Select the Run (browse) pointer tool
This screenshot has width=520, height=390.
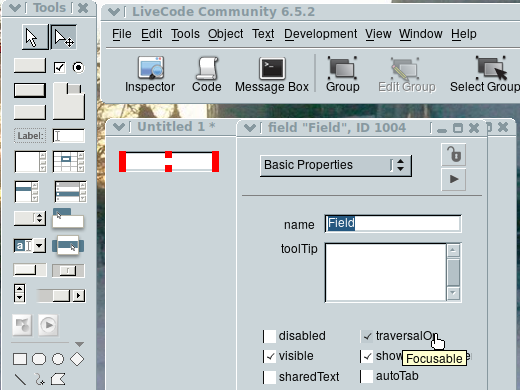[35, 37]
